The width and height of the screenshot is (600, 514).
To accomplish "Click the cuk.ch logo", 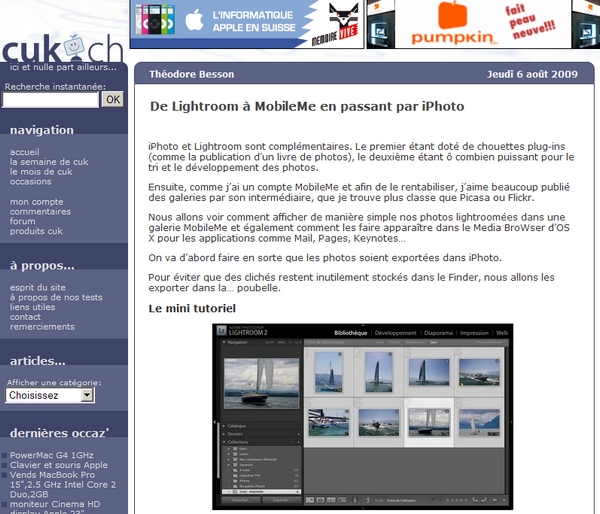I will pyautogui.click(x=62, y=49).
